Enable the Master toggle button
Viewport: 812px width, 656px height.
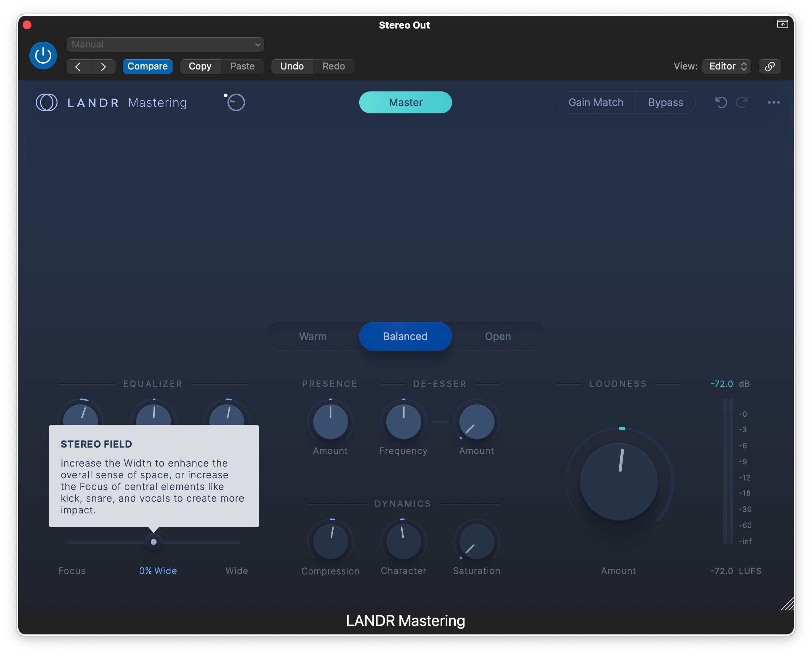pos(405,102)
